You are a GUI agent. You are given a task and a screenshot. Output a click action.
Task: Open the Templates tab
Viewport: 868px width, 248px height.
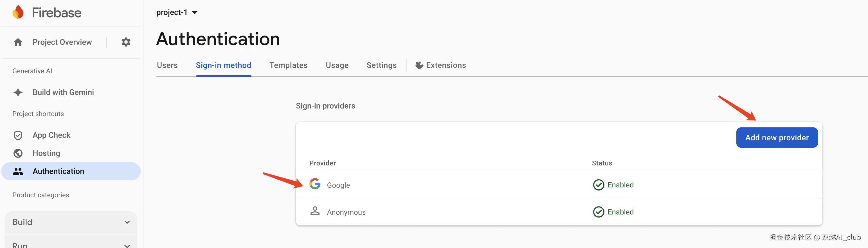click(288, 65)
